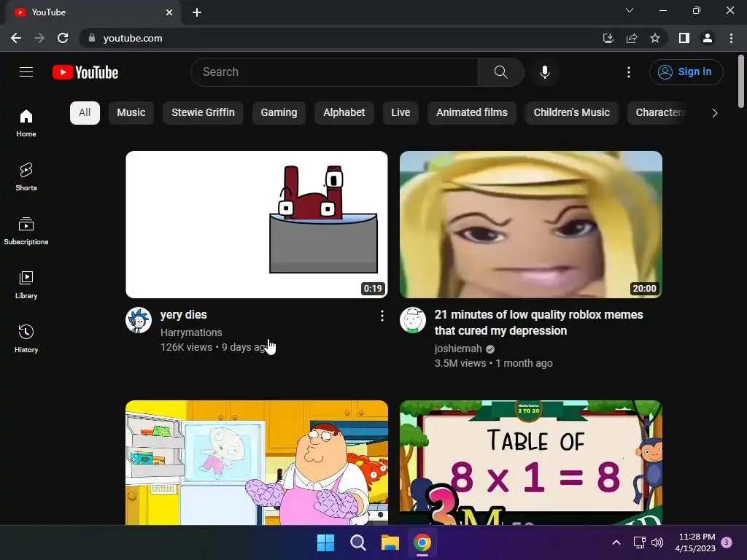Select the Live filter chip
Viewport: 747px width, 560px height.
coord(400,113)
